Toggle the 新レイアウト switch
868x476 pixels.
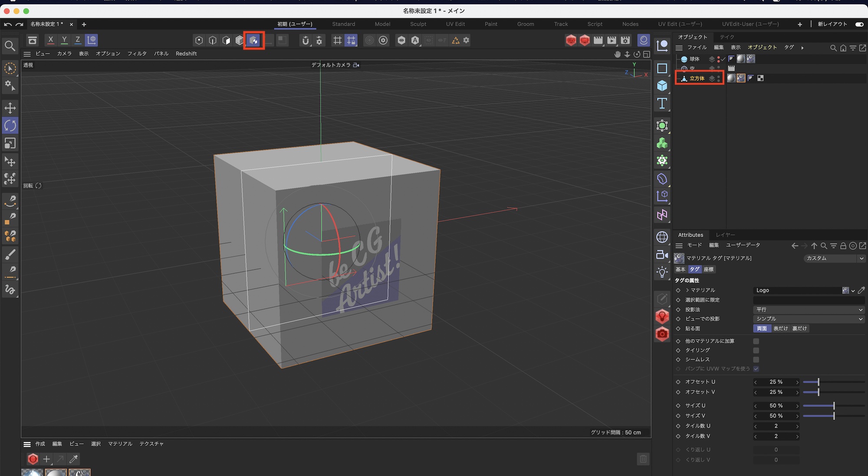tap(859, 24)
